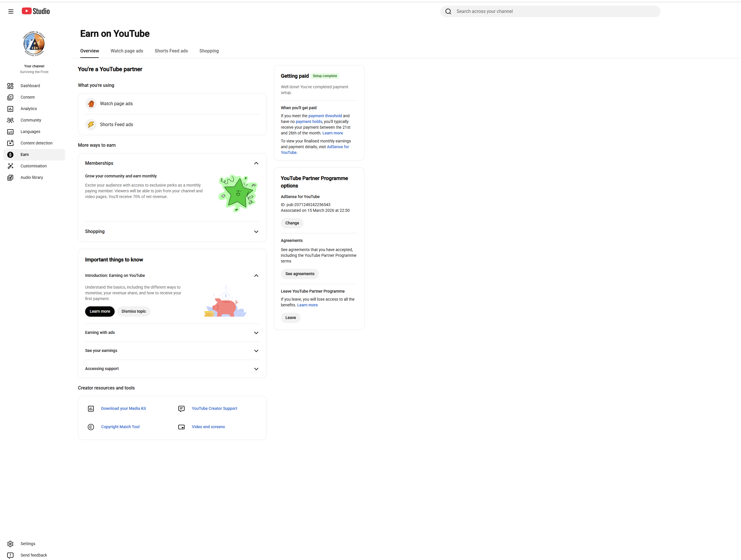741x560 pixels.
Task: Open the payment holds link
Action: (x=309, y=122)
